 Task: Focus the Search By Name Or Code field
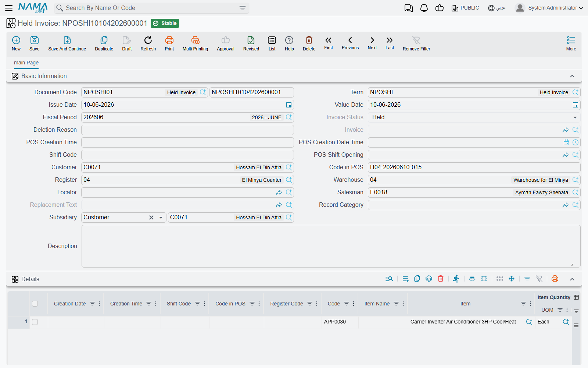[x=151, y=8]
